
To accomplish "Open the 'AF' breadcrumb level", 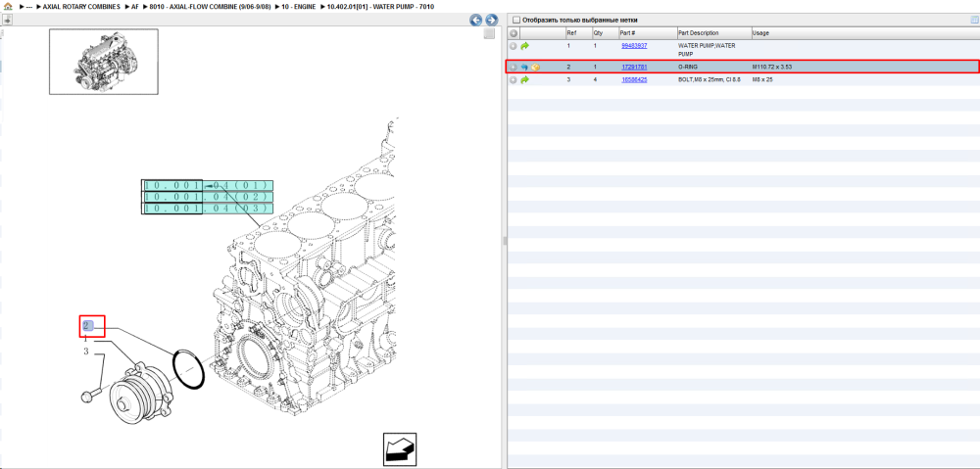I will coord(135,6).
